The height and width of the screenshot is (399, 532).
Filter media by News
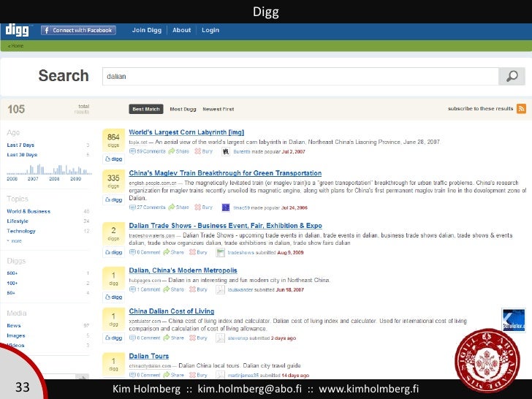click(x=14, y=325)
